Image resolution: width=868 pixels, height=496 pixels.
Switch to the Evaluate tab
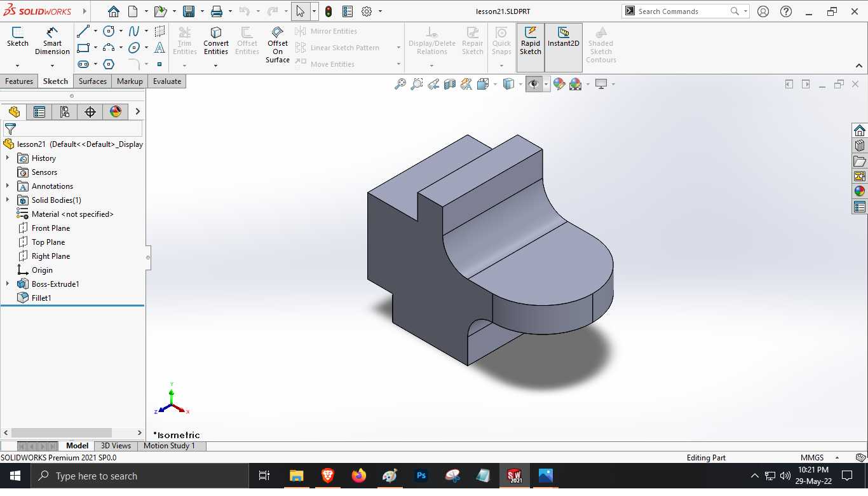[167, 81]
